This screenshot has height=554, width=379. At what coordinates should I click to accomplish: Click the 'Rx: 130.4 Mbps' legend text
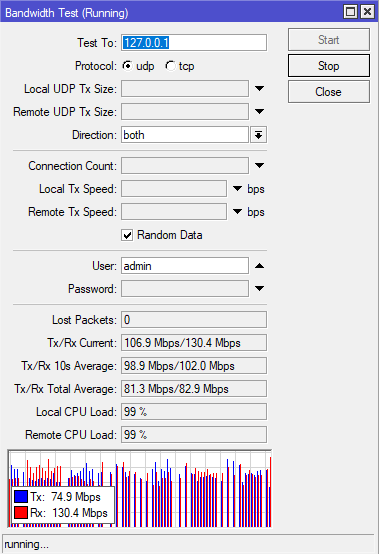tap(69, 513)
